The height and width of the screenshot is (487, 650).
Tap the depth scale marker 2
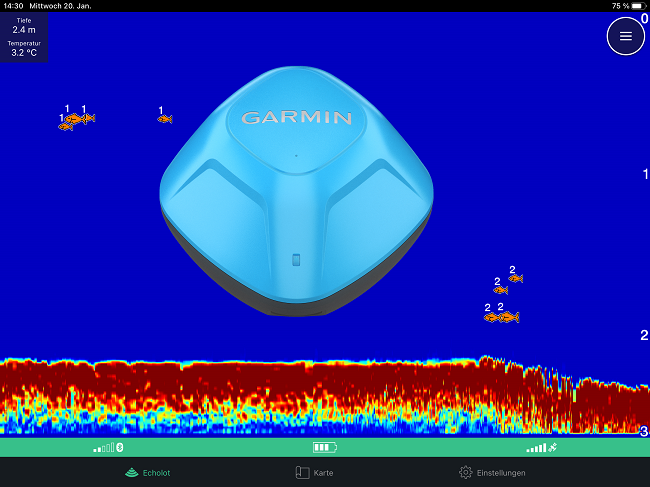[644, 335]
